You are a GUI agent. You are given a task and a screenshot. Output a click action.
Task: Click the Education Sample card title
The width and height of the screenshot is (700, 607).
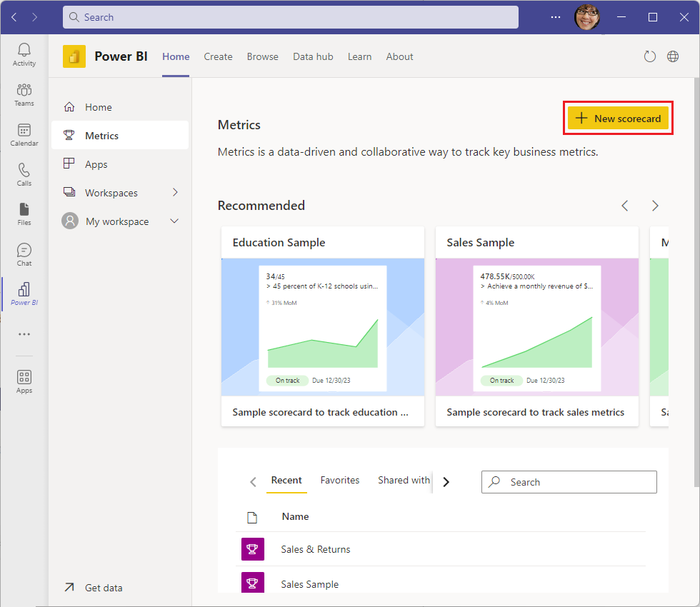[x=279, y=242]
